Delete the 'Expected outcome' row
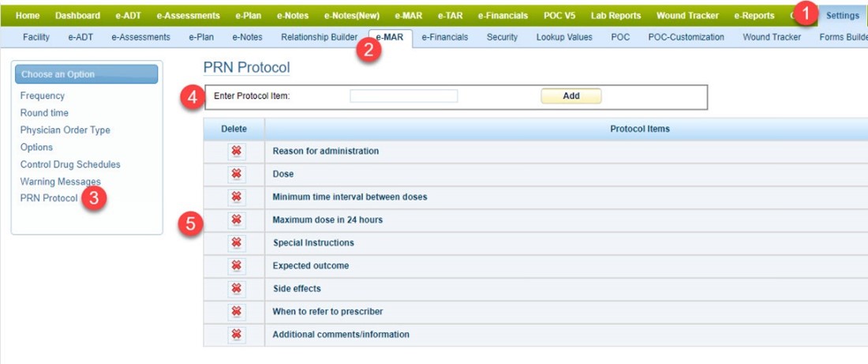 pyautogui.click(x=236, y=265)
